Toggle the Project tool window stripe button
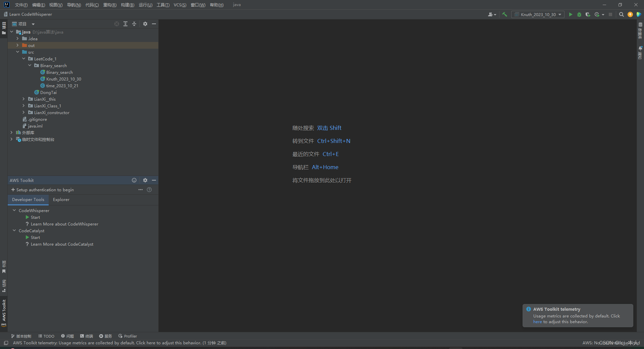Screen dimensions: 644x349 4,28
